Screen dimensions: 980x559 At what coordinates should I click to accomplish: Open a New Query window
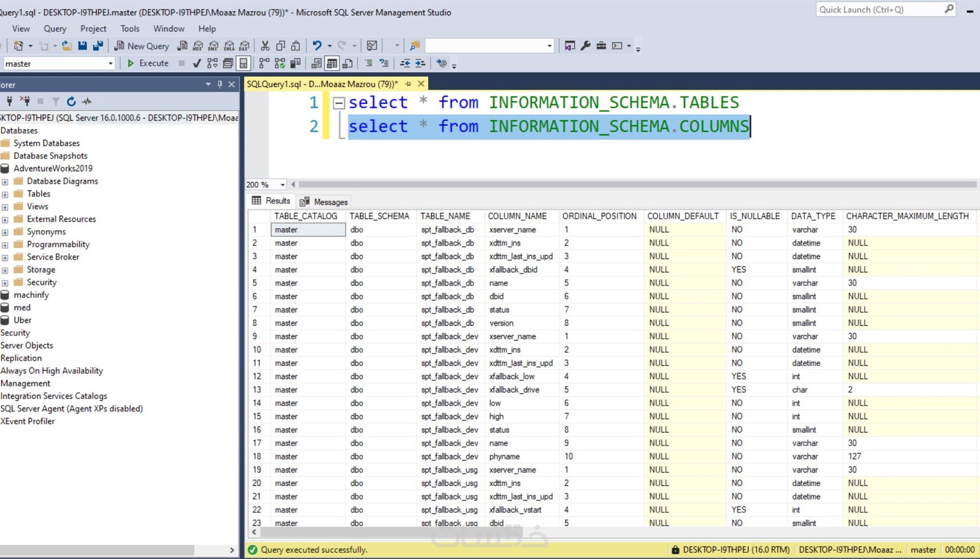click(142, 46)
